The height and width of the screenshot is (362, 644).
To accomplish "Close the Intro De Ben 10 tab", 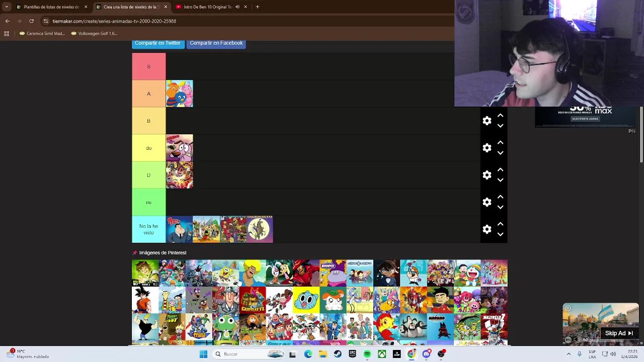I will coord(246,7).
